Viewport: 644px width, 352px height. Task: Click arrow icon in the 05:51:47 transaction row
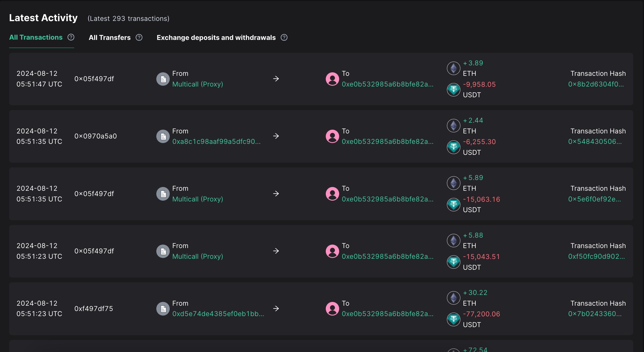(276, 79)
